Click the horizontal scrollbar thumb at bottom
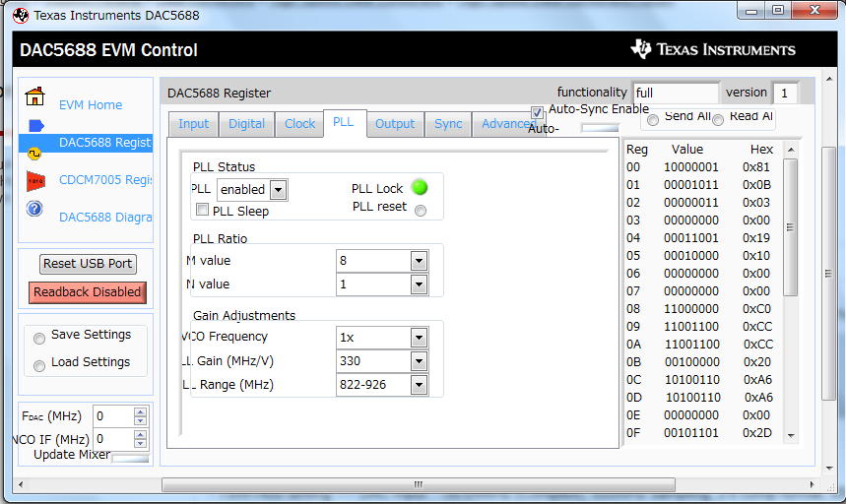The width and height of the screenshot is (846, 504). [x=419, y=484]
